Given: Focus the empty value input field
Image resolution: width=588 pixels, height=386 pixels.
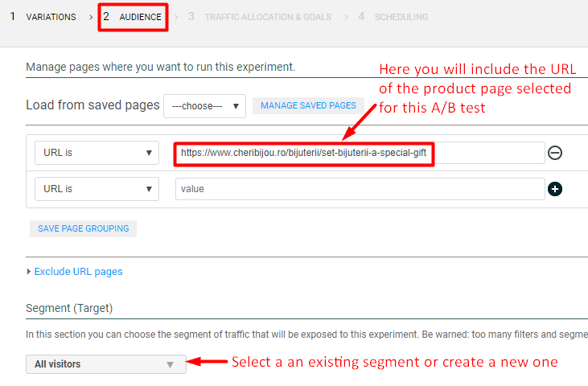Looking at the screenshot, I should point(360,189).
